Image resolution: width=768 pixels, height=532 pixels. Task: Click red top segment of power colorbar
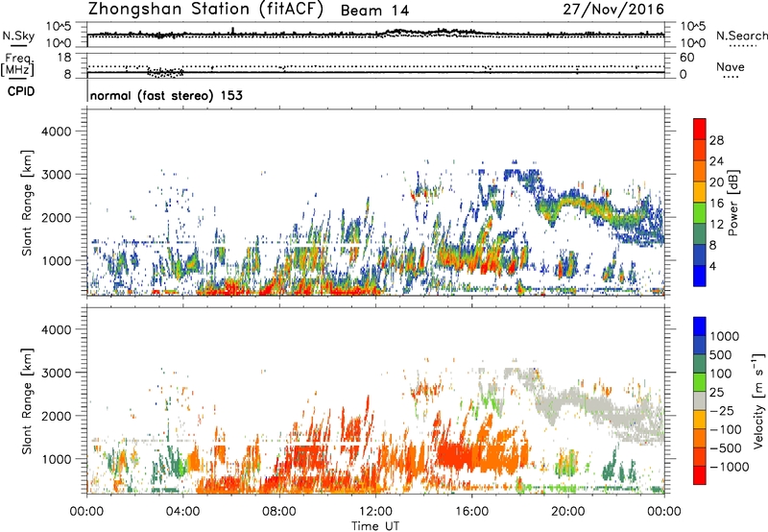700,129
